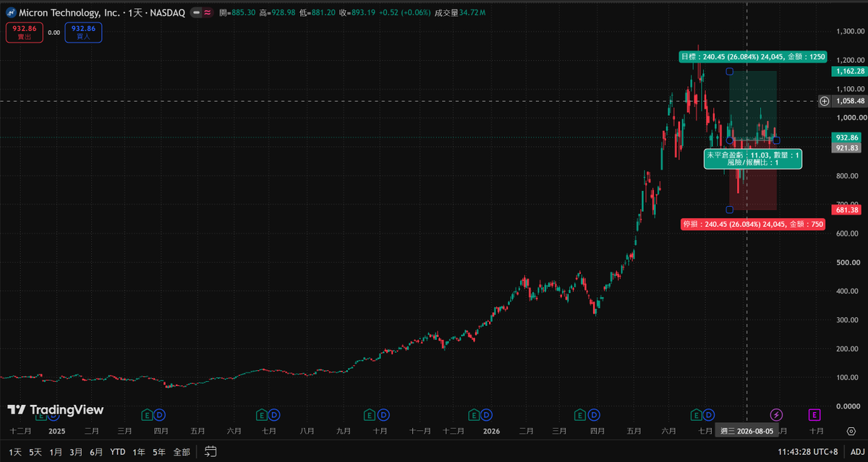Click the pink wave symbol in the indicator pill
Viewport: 868px width, 462px height.
pos(208,13)
